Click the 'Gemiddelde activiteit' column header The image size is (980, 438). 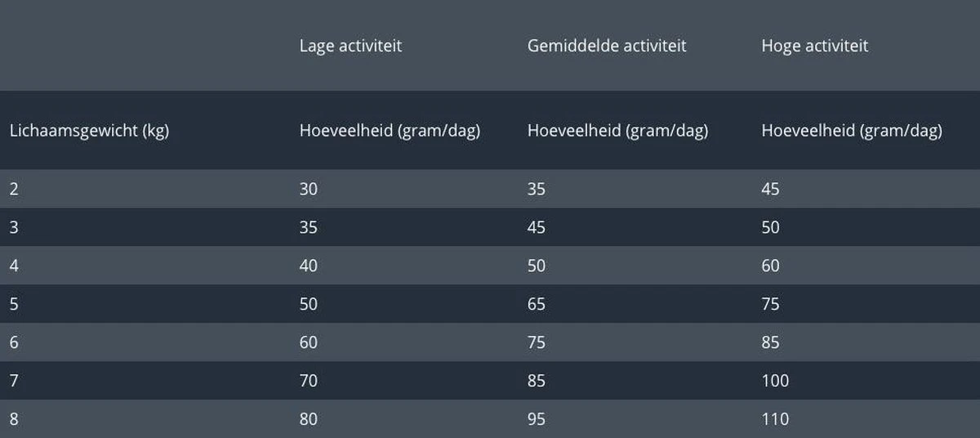coord(607,46)
